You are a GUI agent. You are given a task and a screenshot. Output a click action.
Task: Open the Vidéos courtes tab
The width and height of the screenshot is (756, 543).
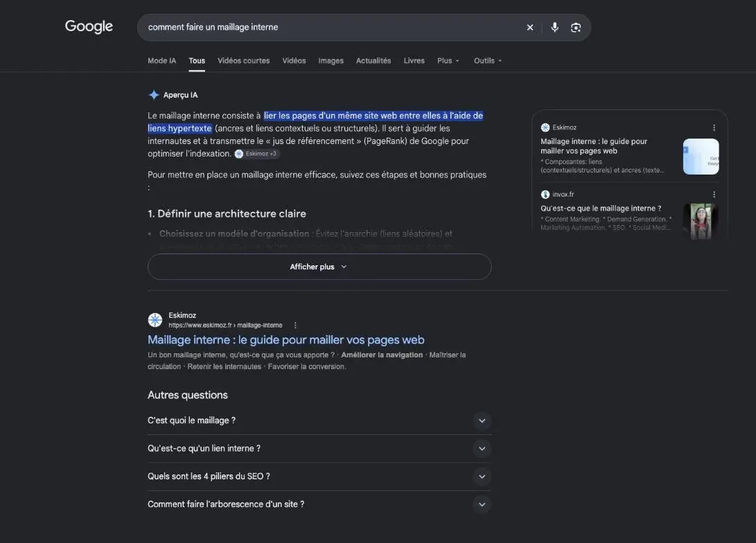coord(243,61)
